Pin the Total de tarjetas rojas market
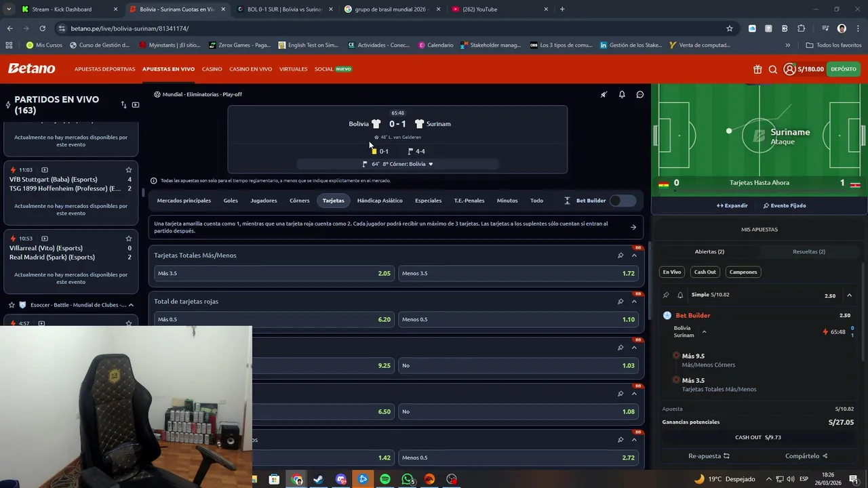This screenshot has height=488, width=868. [x=620, y=302]
